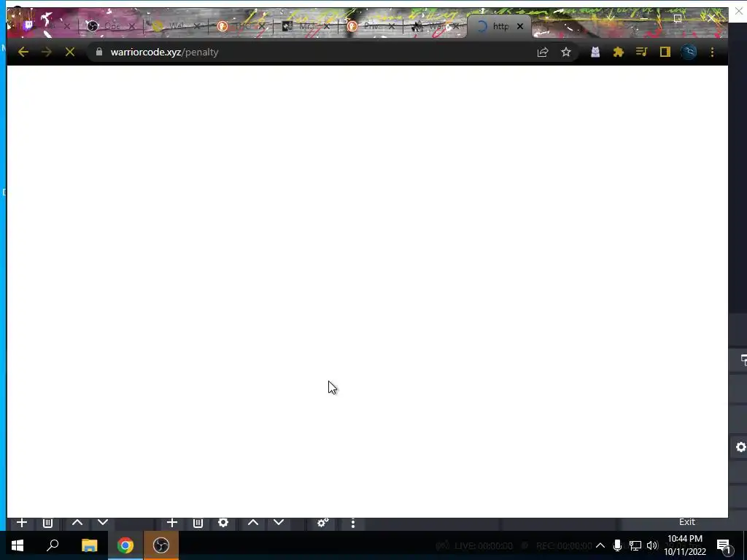Open the network tray icon
The height and width of the screenshot is (560, 747).
tap(635, 545)
